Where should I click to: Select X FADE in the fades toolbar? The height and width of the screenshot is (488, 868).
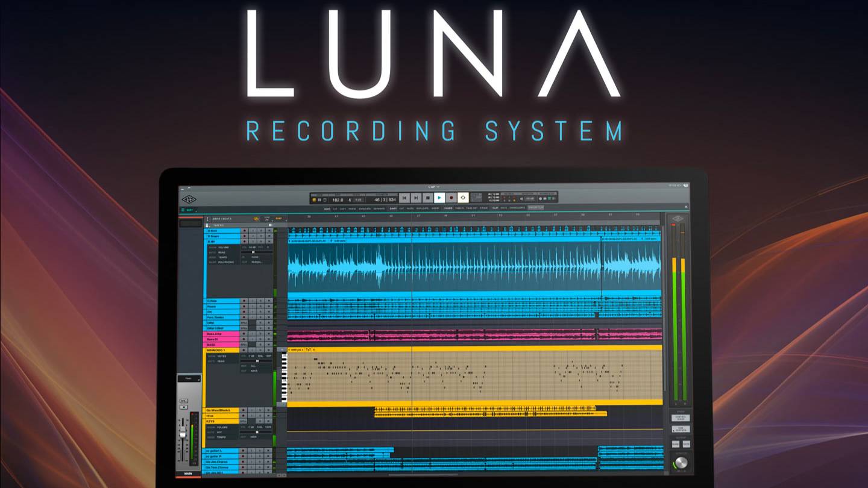coord(483,208)
